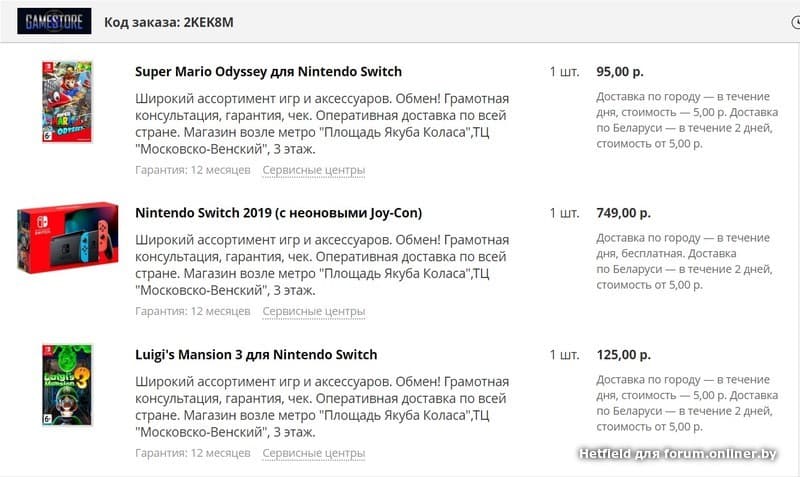Click Сервисные центры under Nintendo Switch 2019

pyautogui.click(x=313, y=311)
